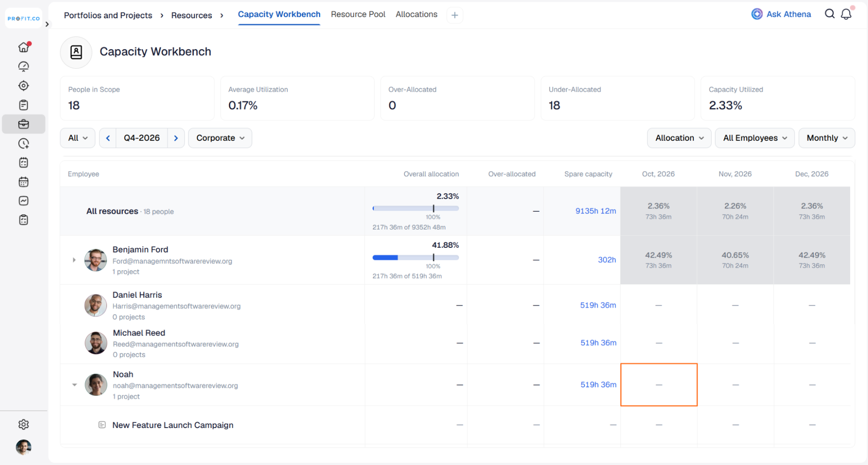Open the chart analytics icon in sidebar

(24, 201)
